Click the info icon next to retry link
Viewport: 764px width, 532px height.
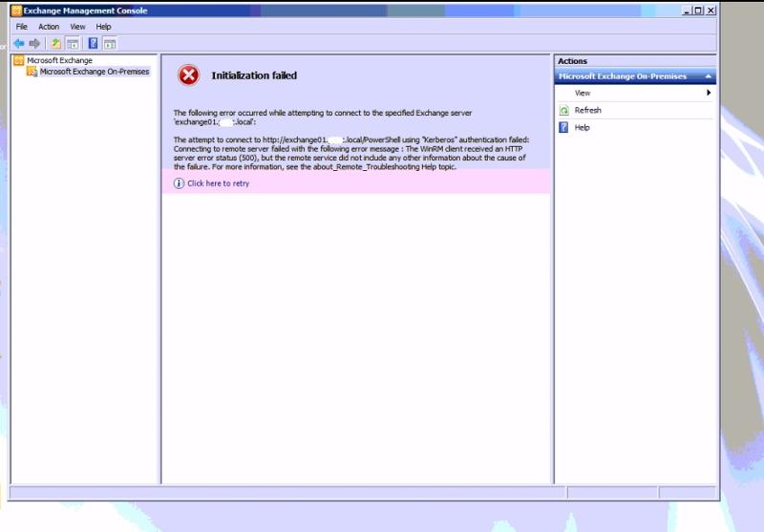[179, 183]
